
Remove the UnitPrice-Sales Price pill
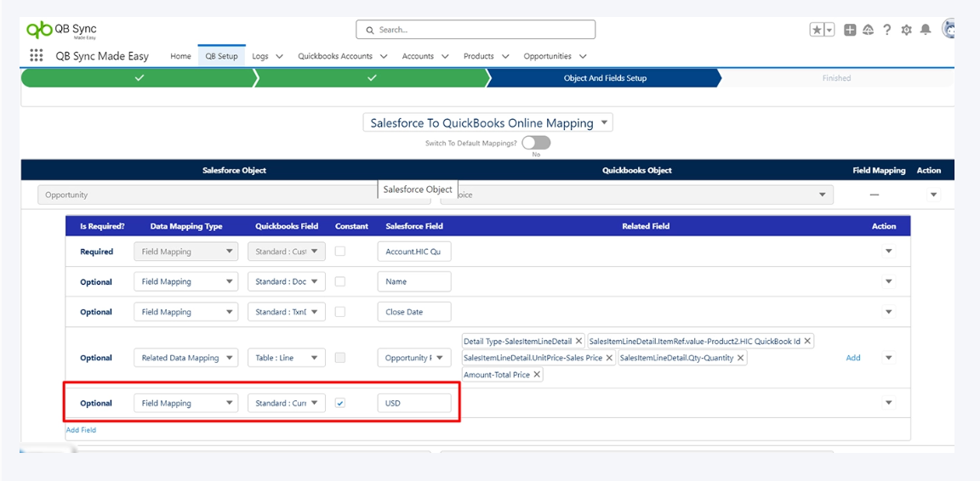coord(609,358)
